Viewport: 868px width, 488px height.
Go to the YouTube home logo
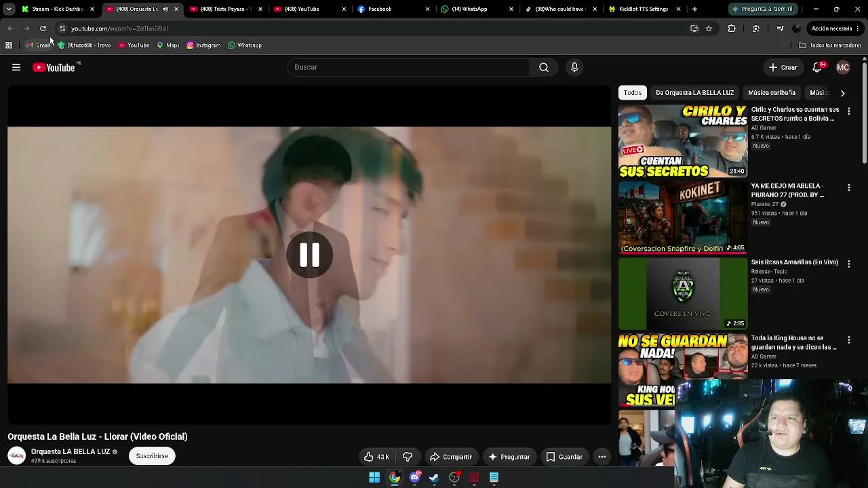point(54,67)
